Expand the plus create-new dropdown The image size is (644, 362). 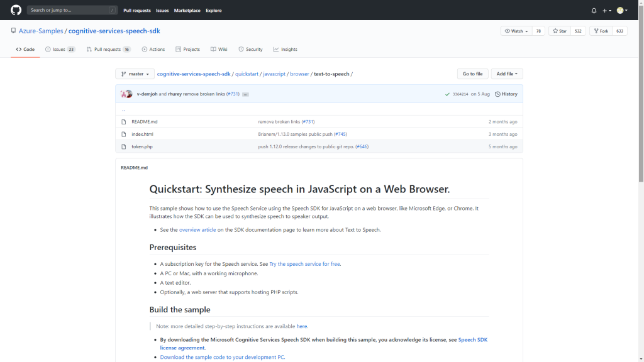click(x=607, y=11)
